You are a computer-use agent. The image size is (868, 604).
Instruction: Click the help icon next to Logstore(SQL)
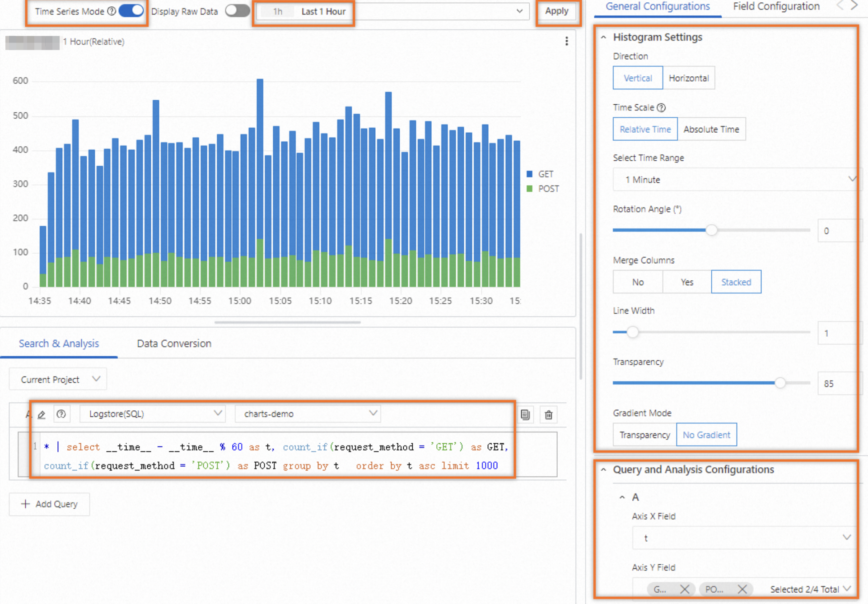point(61,414)
